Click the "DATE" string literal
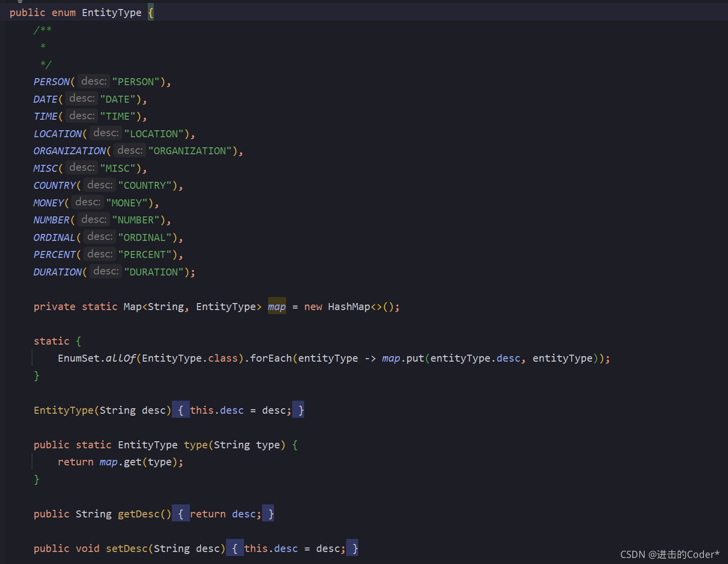The image size is (728, 564). [118, 99]
